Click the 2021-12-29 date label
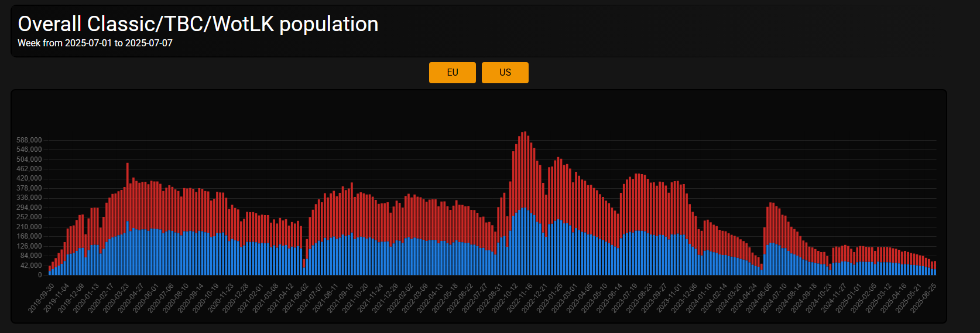Image resolution: width=980 pixels, height=333 pixels. (385, 298)
